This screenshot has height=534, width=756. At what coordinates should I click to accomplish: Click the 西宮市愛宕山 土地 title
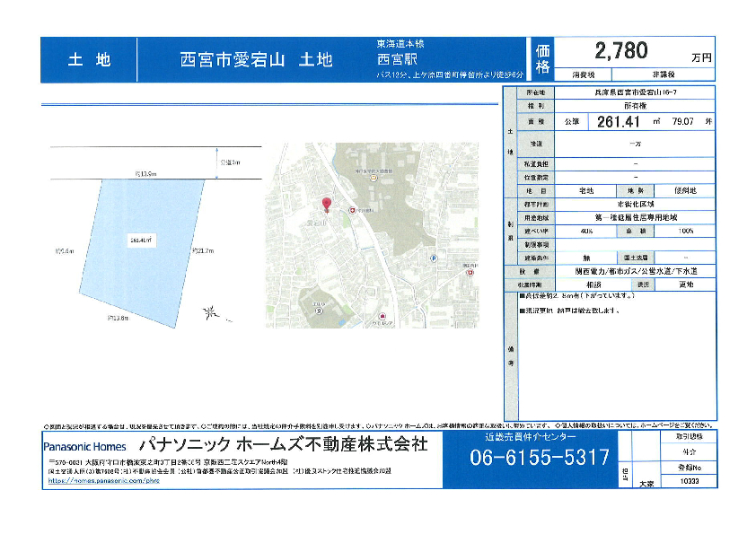tap(257, 60)
